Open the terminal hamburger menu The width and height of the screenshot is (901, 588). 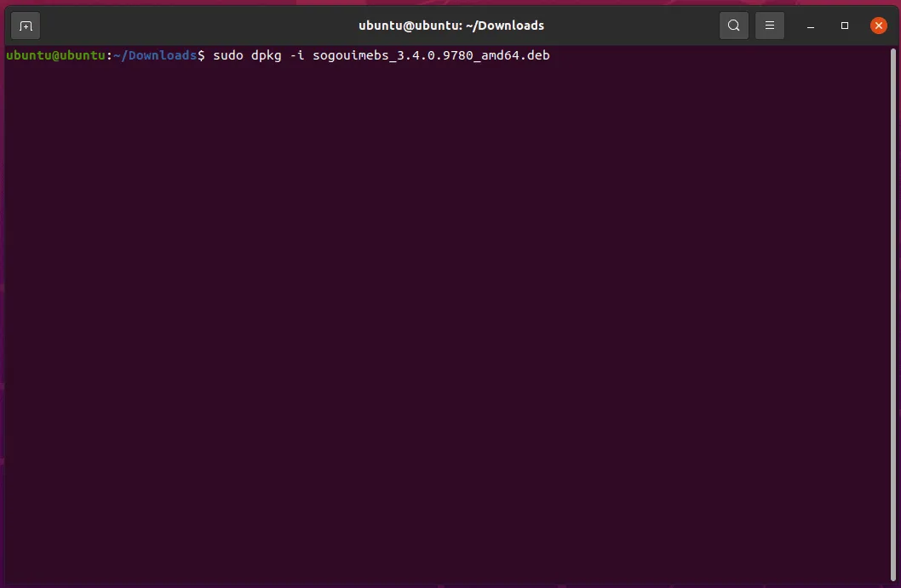770,26
